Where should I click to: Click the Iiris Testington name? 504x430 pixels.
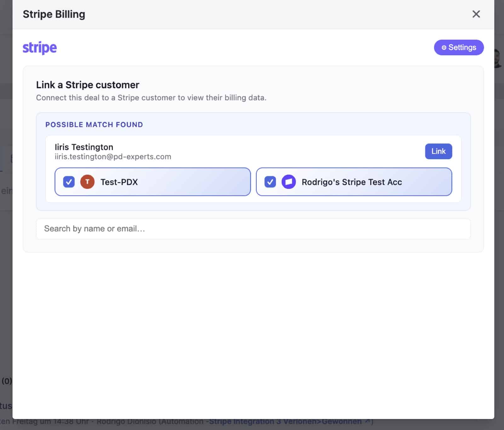84,147
